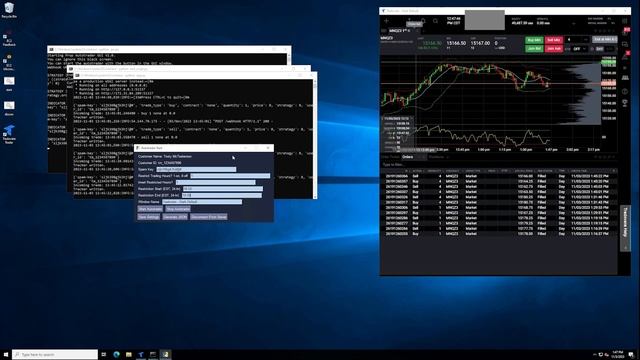Click the Exit at Mkt gray button
Image resolution: width=640 pixels, height=360 pixels.
click(605, 40)
